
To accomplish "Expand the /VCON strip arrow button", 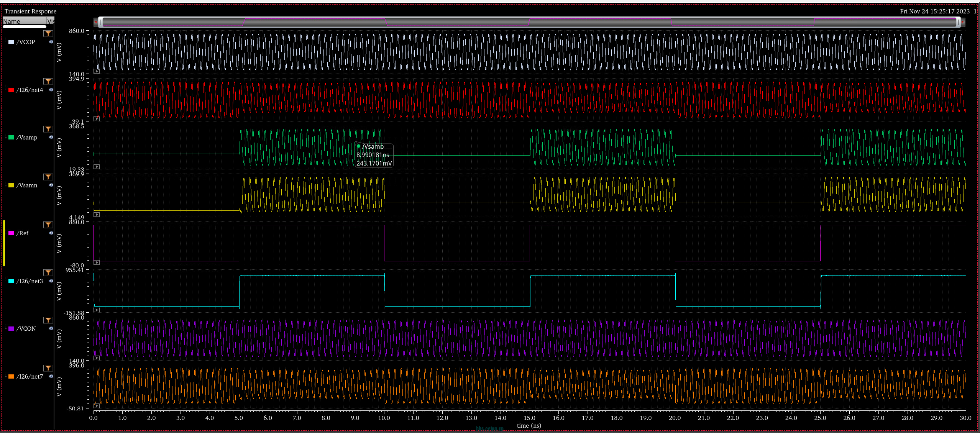I will click(x=97, y=358).
